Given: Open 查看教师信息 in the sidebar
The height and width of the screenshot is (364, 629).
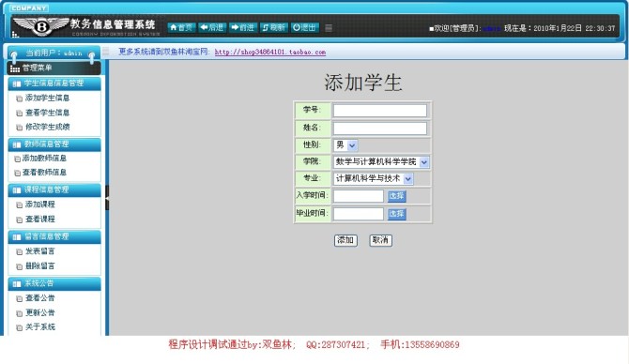Looking at the screenshot, I should [x=44, y=173].
